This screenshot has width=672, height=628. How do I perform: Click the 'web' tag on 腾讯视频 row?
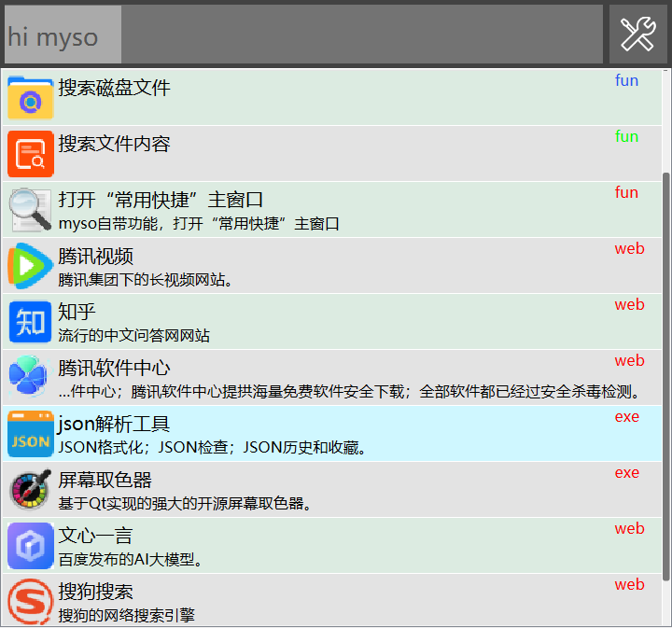coord(630,249)
